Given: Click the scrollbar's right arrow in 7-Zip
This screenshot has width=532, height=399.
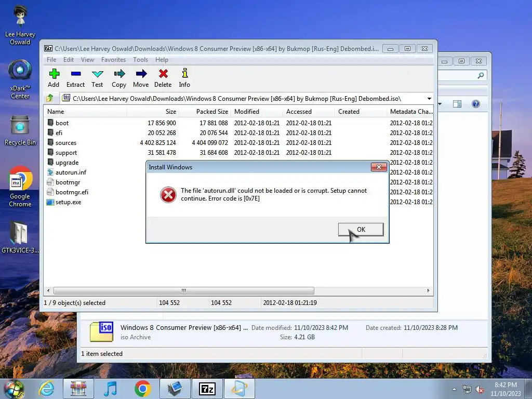Looking at the screenshot, I should tap(428, 291).
